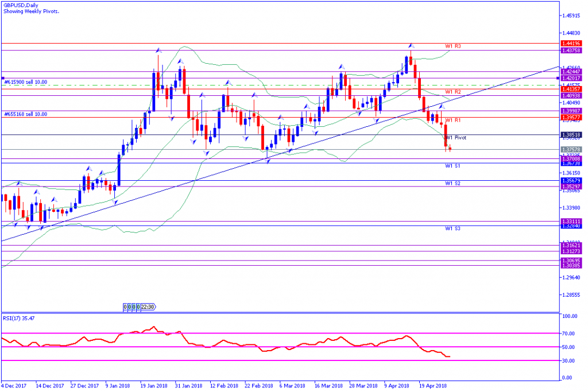Click the small marker at the chart's left edge
Screen dimensions: 588x392
coord(3,78)
